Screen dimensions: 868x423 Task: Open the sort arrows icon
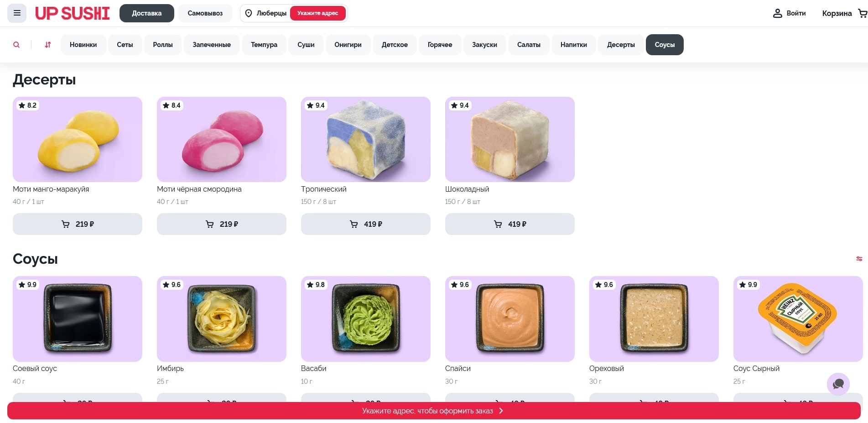pos(48,45)
